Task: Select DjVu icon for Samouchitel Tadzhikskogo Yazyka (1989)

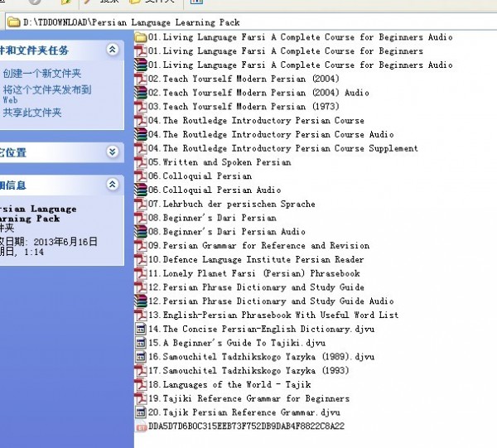Action: click(141, 357)
